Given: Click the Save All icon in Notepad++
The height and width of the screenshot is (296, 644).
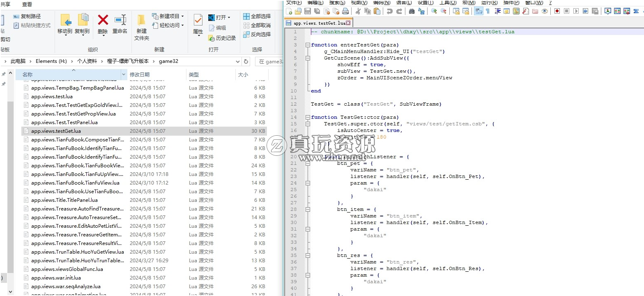Looking at the screenshot, I should click(317, 11).
